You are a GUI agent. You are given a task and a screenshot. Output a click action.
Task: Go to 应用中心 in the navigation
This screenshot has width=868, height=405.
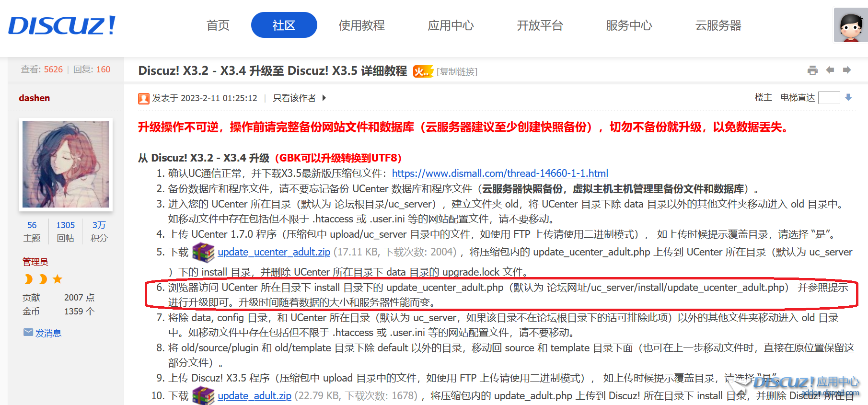click(451, 25)
